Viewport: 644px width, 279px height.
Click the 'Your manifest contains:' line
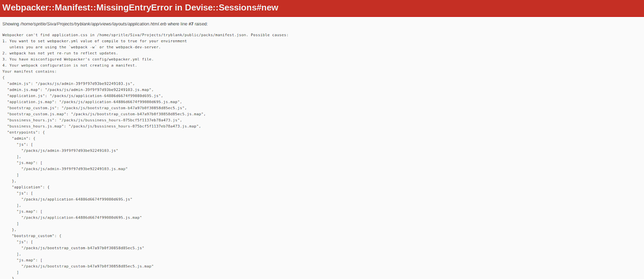29,71
